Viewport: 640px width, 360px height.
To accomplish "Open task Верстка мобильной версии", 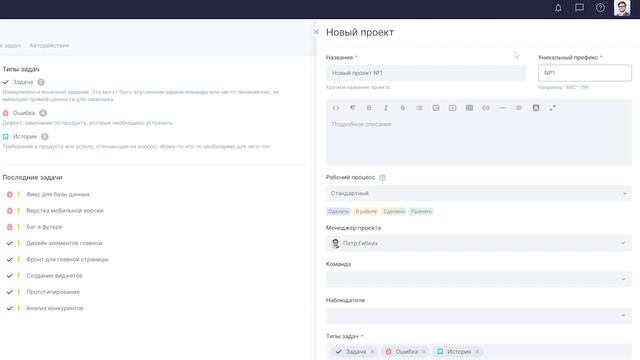I will [x=65, y=211].
